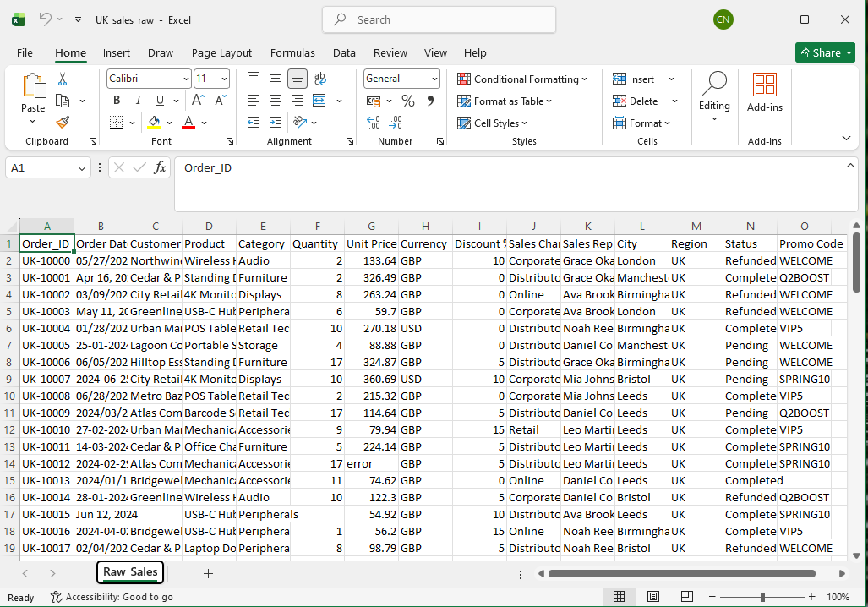The width and height of the screenshot is (868, 607).
Task: Apply Percent Style number format
Action: [x=408, y=101]
